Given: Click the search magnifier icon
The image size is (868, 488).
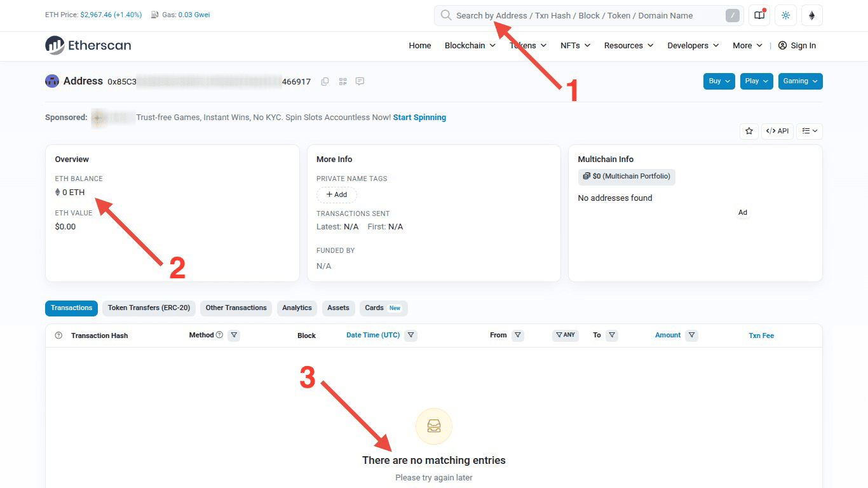Looking at the screenshot, I should coord(446,15).
